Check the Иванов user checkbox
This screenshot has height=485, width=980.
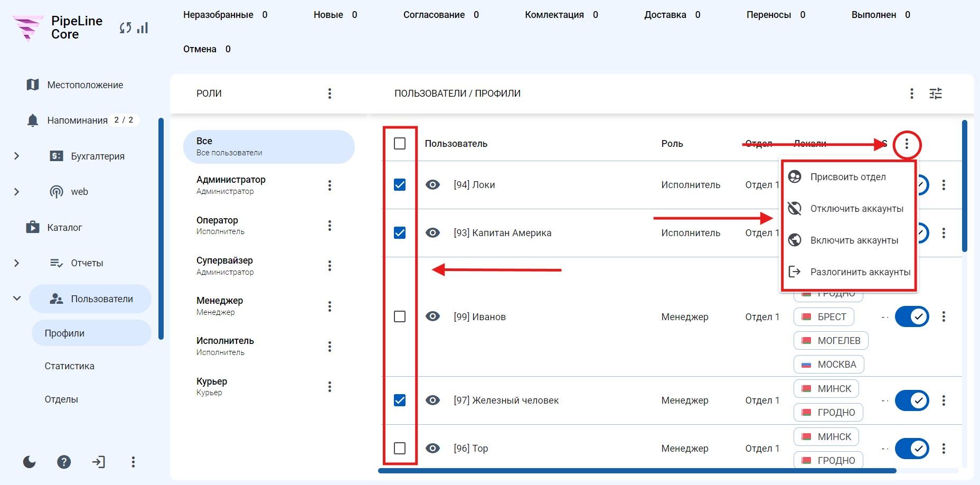(400, 316)
